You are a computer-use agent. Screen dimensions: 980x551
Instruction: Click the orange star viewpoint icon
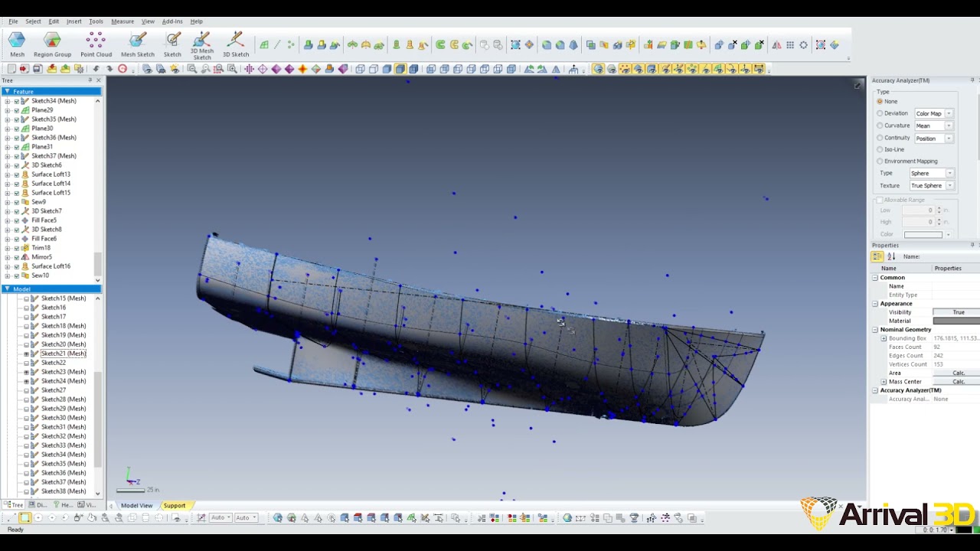pyautogui.click(x=302, y=69)
